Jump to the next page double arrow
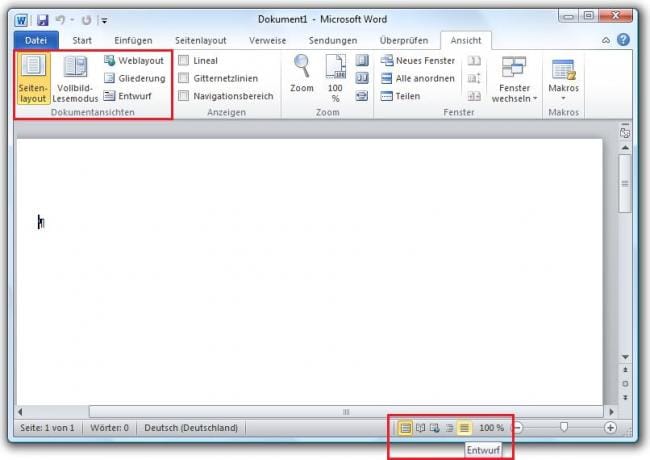 (x=625, y=398)
